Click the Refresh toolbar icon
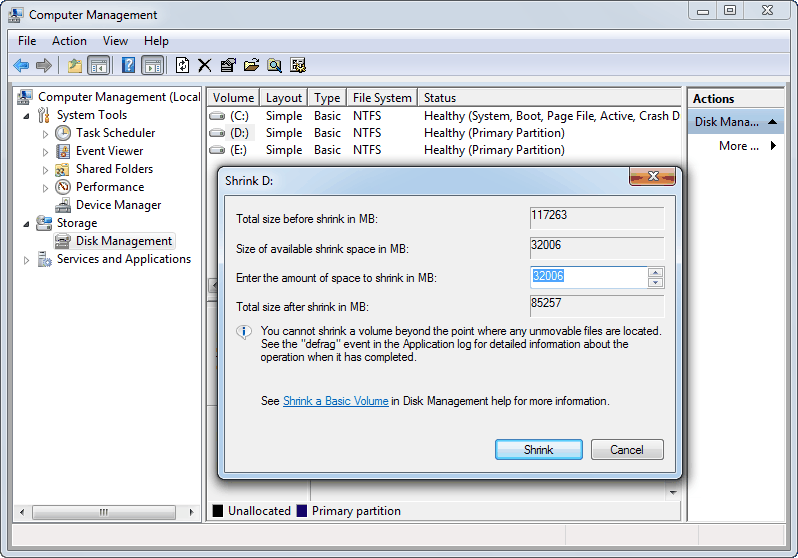 (182, 65)
